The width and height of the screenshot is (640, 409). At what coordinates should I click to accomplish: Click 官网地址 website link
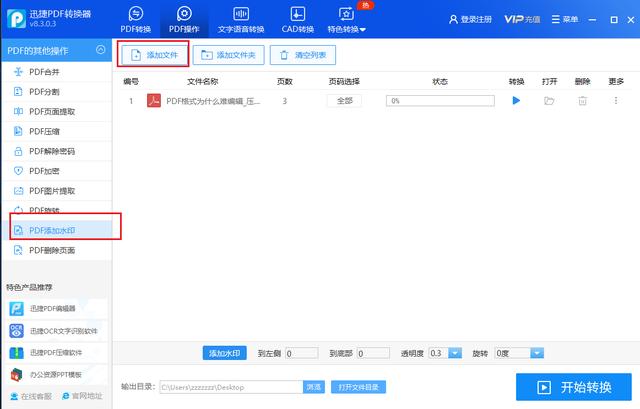click(82, 396)
